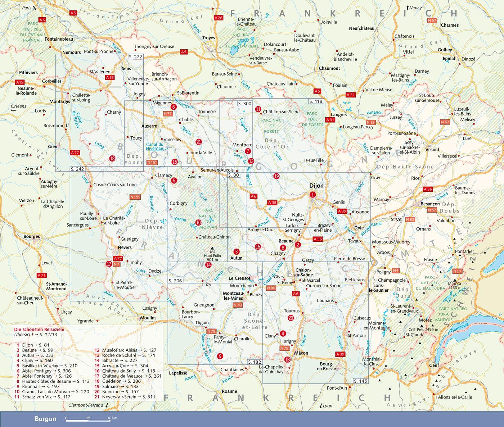Screen dimensions: 504x427
Task: Click the Nancy direction arrow
Action: coord(408,8)
